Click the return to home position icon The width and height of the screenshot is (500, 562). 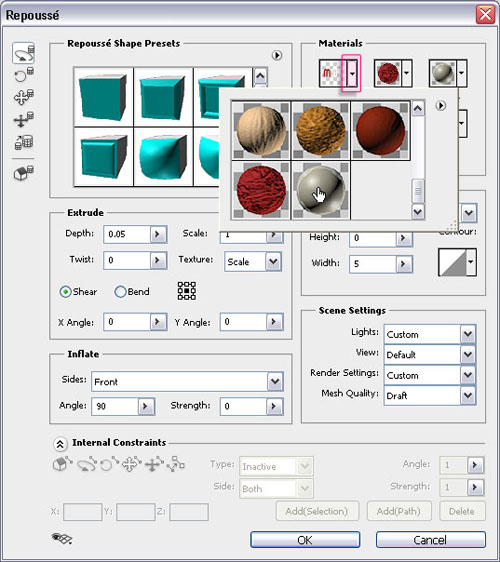[24, 173]
